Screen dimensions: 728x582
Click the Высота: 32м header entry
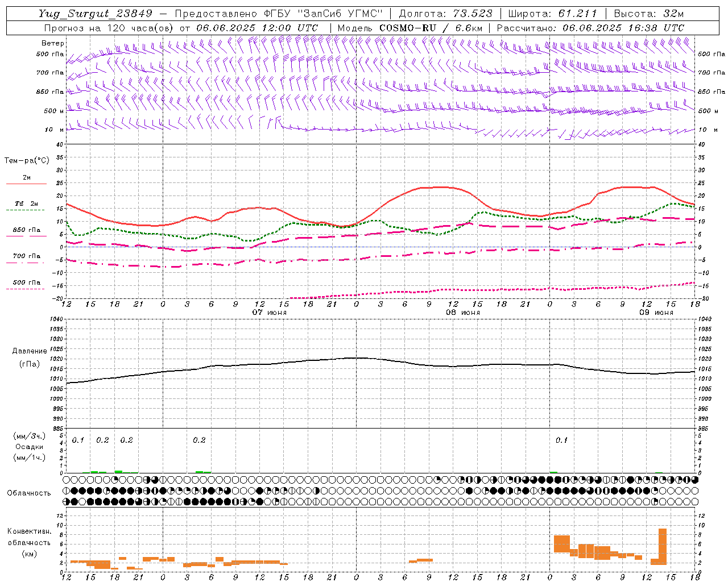click(648, 14)
